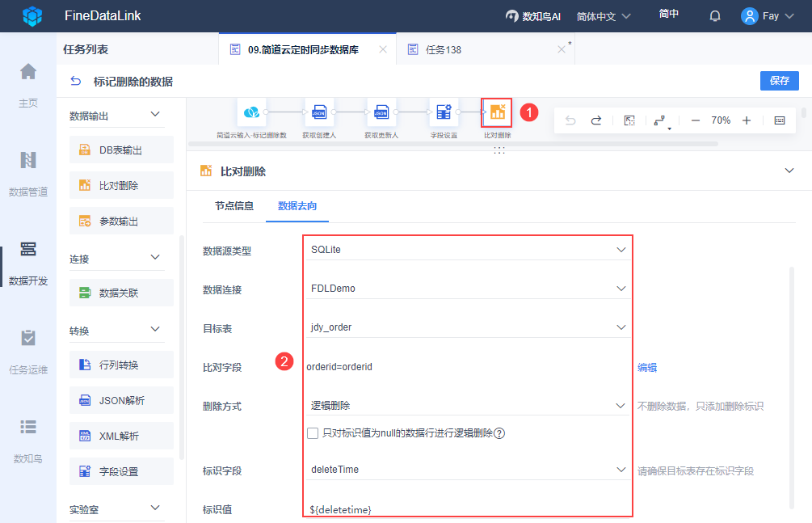Collapse the 比对删除 settings panel chevron
The width and height of the screenshot is (812, 523).
[789, 171]
